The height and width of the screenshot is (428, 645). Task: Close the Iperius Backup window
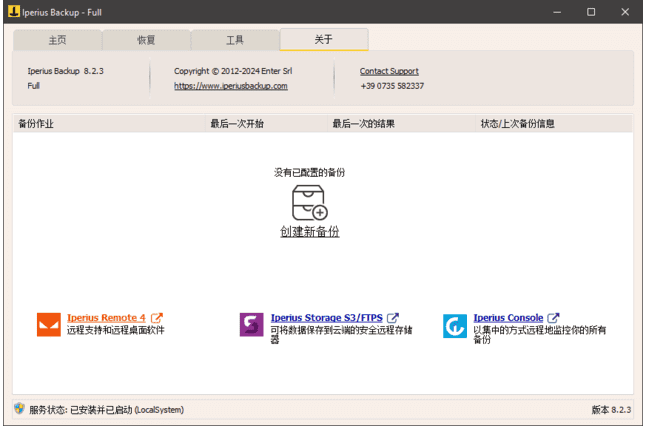click(x=625, y=12)
